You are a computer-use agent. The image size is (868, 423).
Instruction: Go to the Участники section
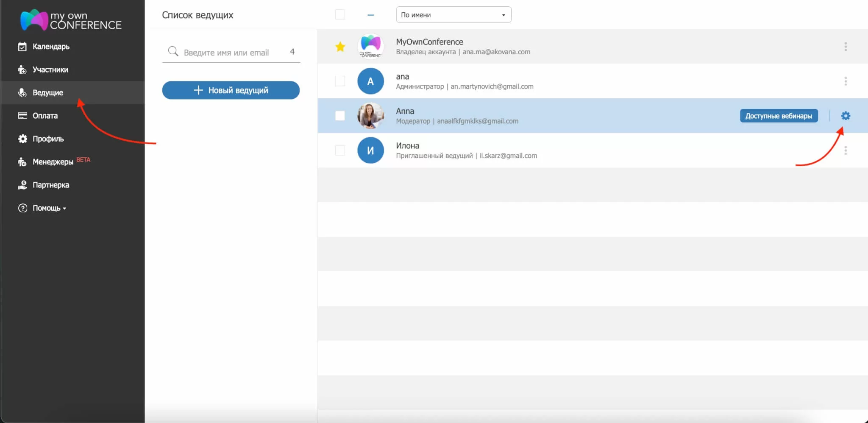coord(50,70)
